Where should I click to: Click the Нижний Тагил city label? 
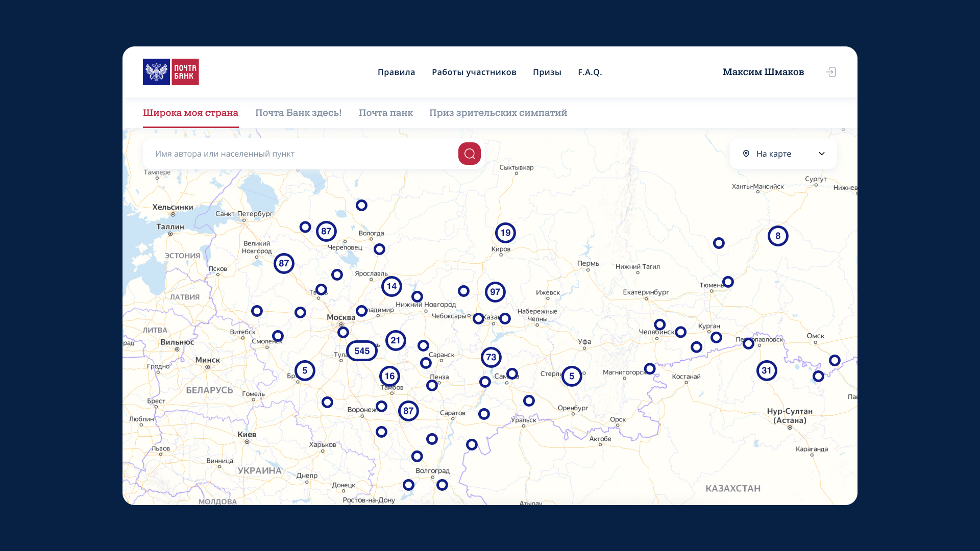638,267
